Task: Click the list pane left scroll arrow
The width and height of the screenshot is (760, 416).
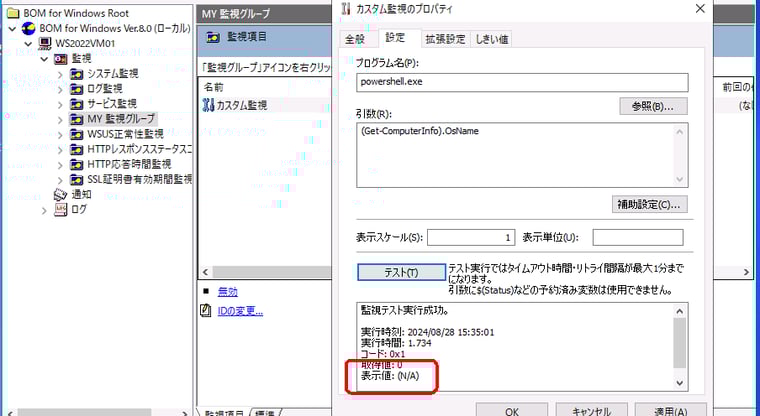Action: (x=205, y=272)
